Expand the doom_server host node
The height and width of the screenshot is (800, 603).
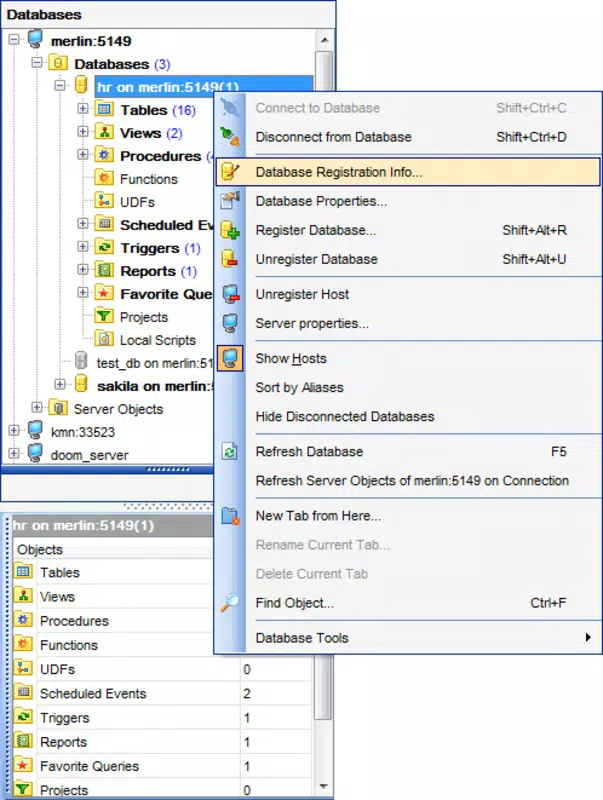click(14, 453)
